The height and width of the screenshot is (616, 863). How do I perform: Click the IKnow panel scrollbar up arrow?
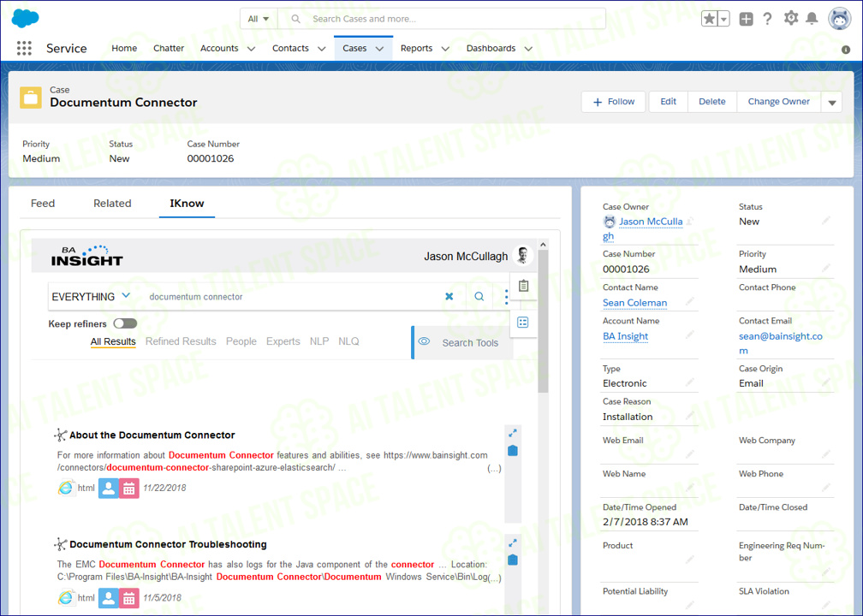pyautogui.click(x=543, y=244)
